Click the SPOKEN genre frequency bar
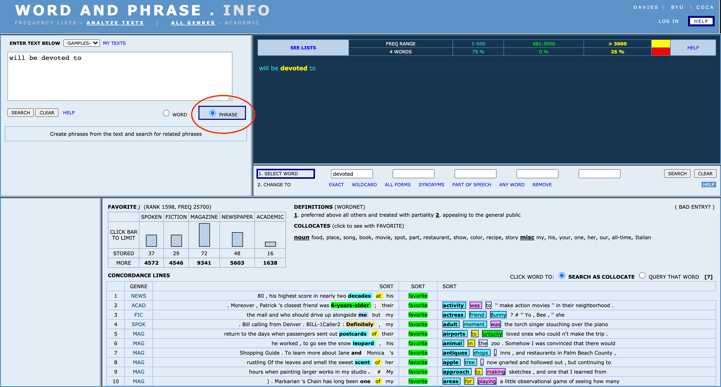Image resolution: width=721 pixels, height=387 pixels. pyautogui.click(x=151, y=240)
